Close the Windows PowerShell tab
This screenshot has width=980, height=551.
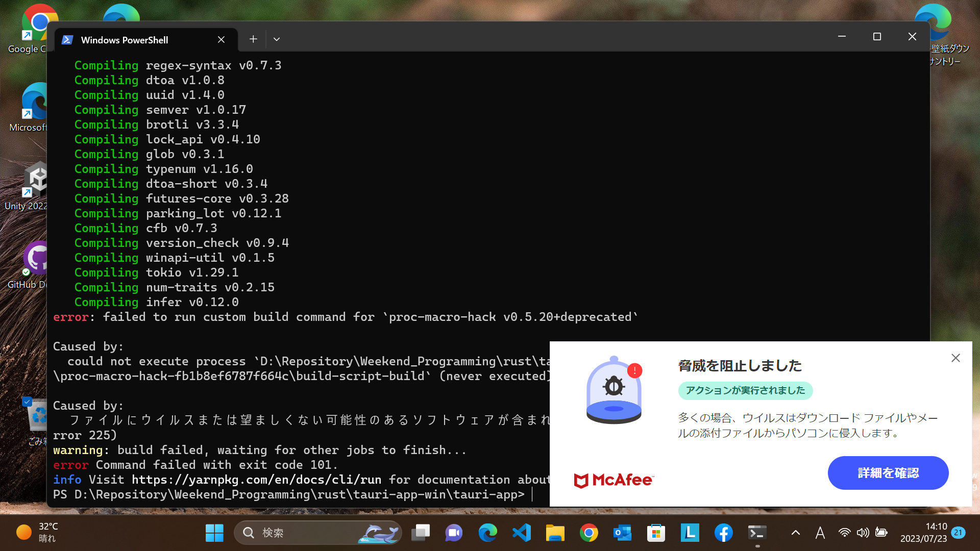pyautogui.click(x=221, y=40)
